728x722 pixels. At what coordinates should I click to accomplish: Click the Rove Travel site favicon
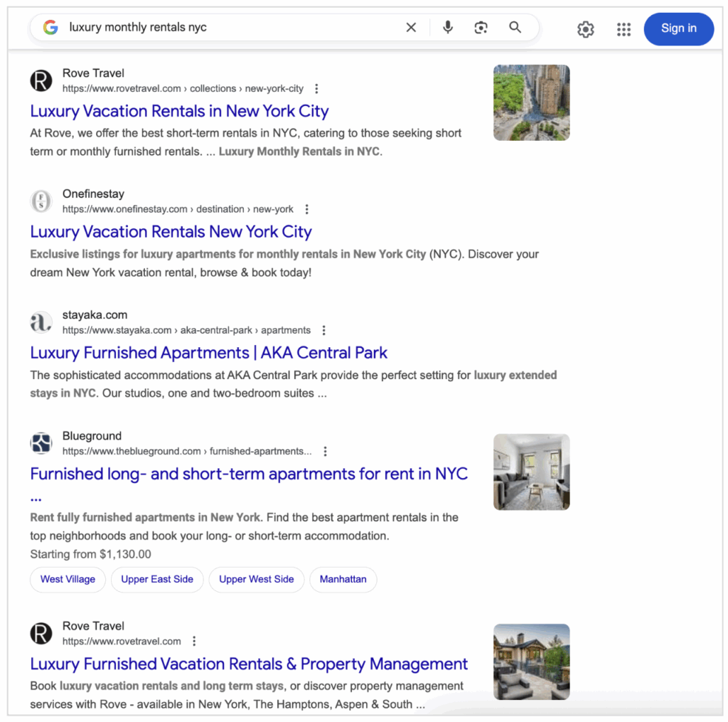(x=41, y=80)
